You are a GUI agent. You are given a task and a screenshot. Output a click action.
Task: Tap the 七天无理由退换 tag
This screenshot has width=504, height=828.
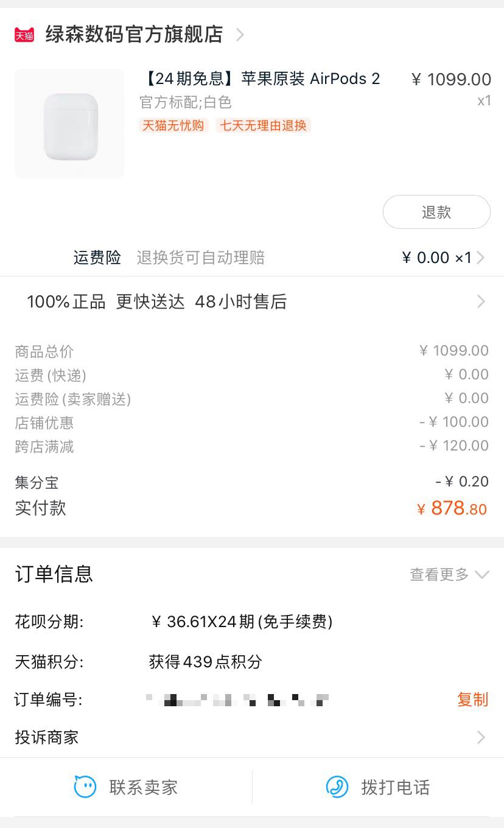(263, 126)
